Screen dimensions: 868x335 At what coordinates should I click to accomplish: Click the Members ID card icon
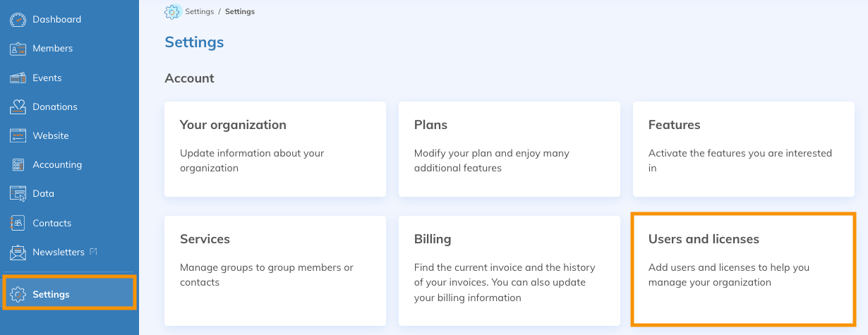18,49
